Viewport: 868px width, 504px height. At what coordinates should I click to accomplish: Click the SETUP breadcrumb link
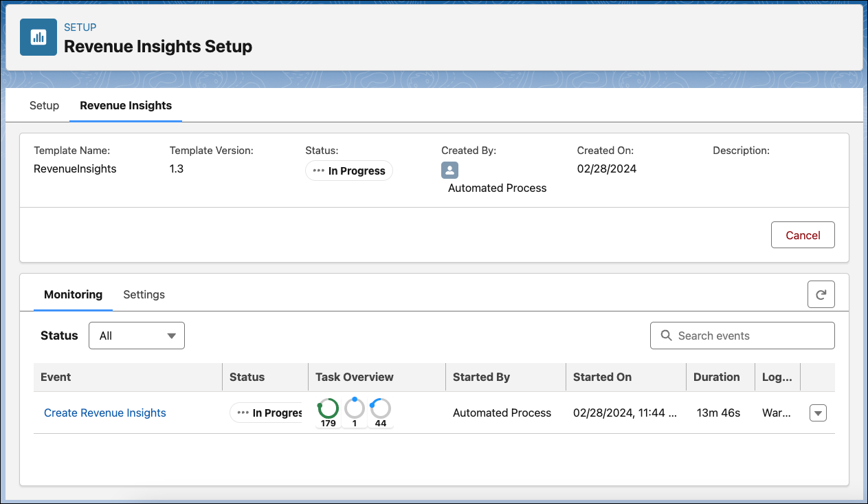pos(80,28)
